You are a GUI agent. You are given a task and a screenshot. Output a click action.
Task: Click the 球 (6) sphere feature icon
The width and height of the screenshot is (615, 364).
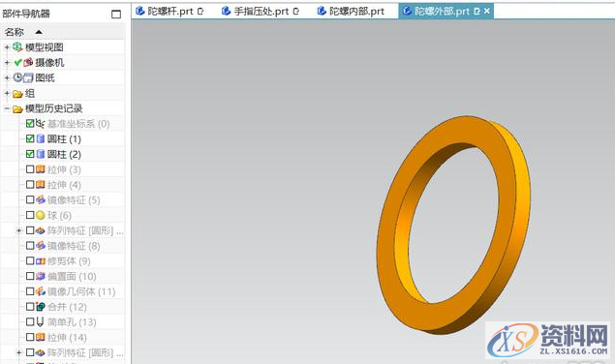(x=41, y=215)
